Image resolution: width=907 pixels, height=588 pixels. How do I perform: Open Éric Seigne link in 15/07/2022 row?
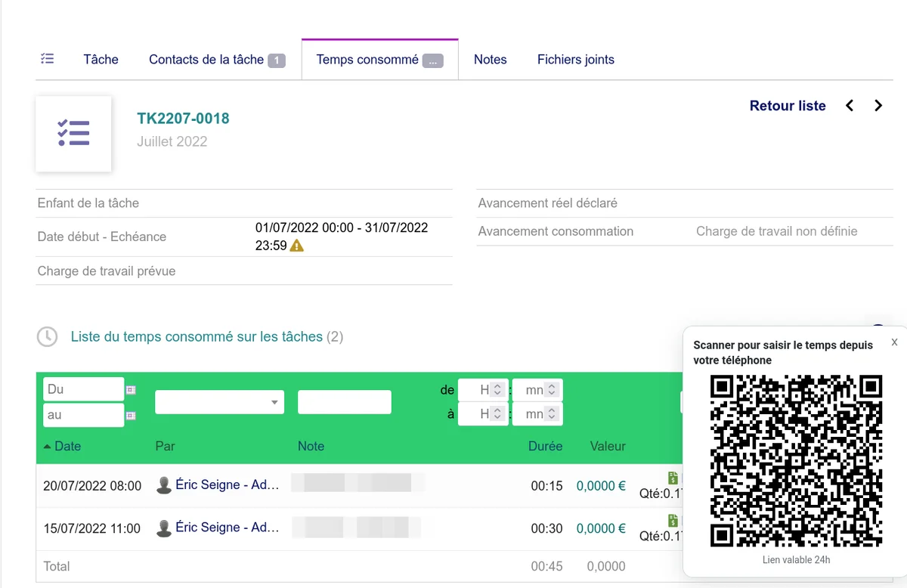point(227,528)
